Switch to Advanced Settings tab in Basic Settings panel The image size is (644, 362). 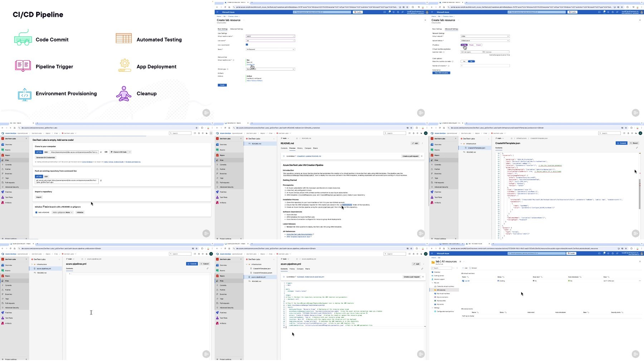(x=236, y=29)
